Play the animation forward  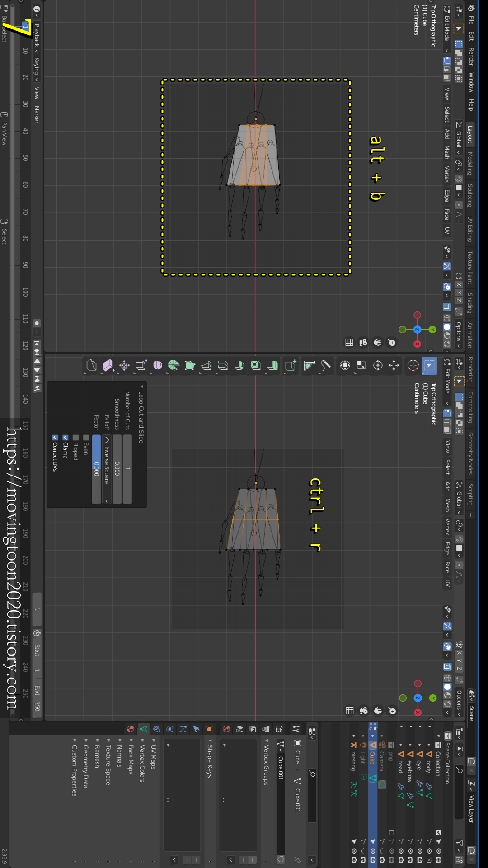37,370
